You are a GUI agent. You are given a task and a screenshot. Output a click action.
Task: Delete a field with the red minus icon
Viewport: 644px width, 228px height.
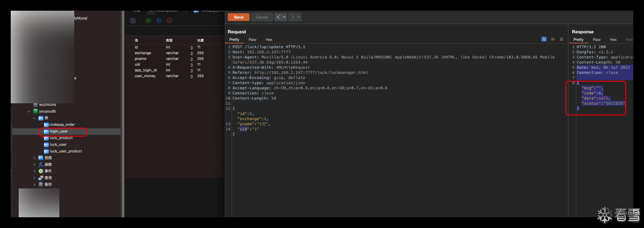(x=169, y=21)
